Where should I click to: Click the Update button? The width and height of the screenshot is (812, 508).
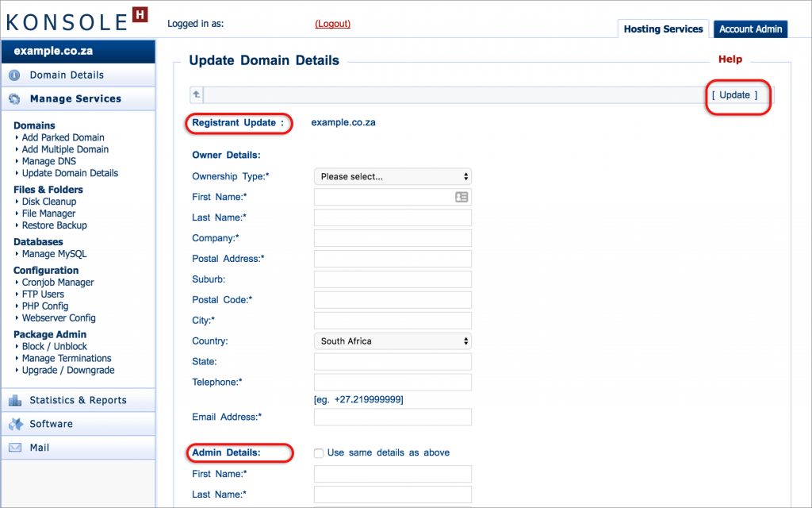737,94
